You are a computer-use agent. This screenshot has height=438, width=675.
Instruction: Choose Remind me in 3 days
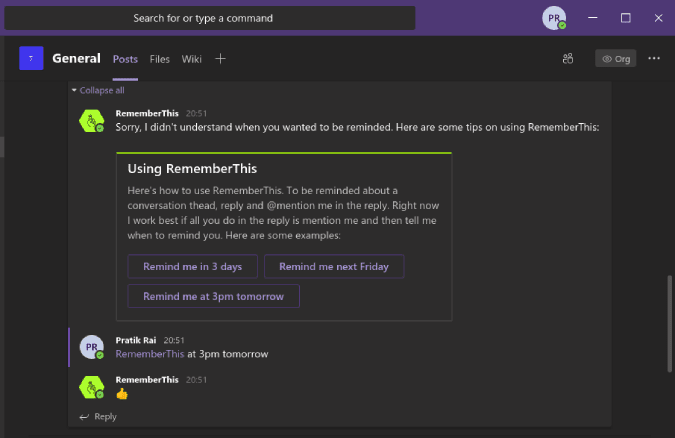click(192, 267)
